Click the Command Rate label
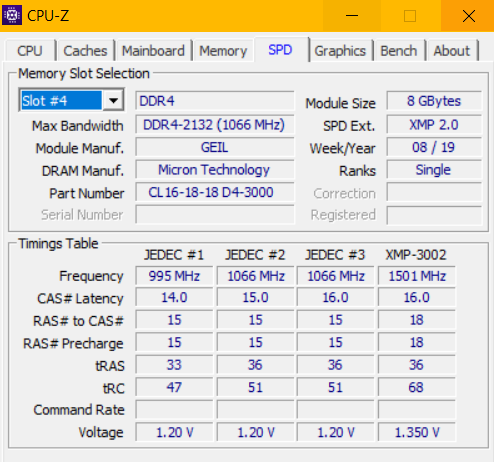Screen dimensions: 494x462 [x=79, y=410]
